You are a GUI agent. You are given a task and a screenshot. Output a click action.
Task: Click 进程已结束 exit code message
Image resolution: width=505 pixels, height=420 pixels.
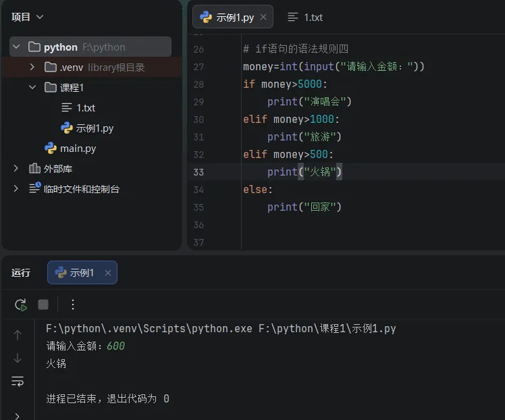point(107,399)
